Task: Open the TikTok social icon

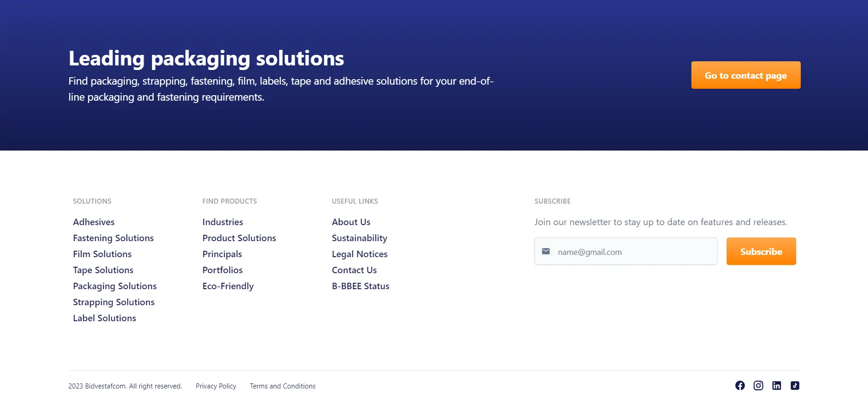Action: 795,386
